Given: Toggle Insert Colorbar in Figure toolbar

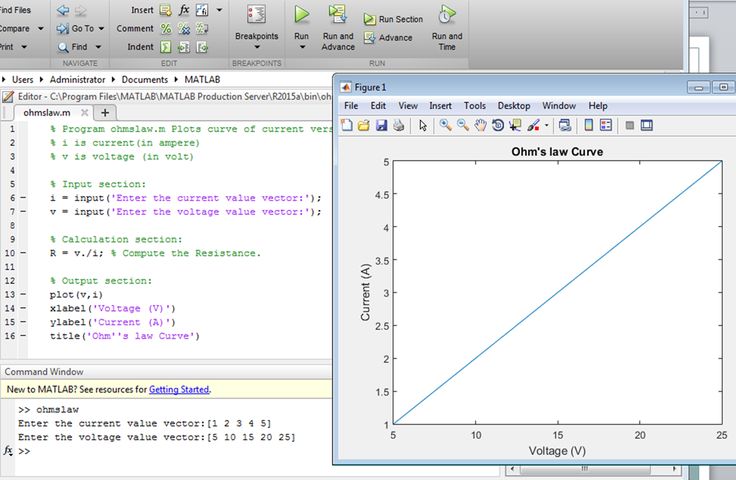Looking at the screenshot, I should [589, 125].
